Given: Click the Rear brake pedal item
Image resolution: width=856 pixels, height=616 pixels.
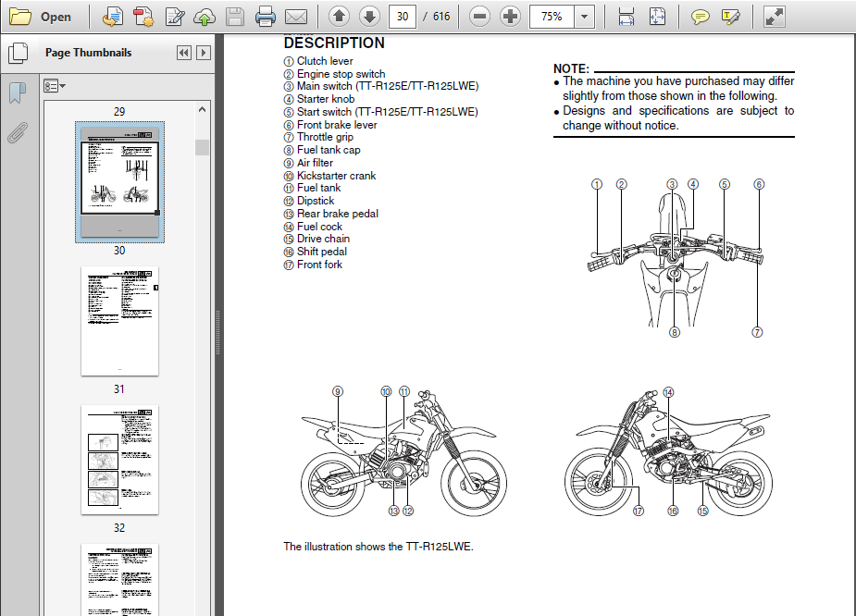Looking at the screenshot, I should tap(330, 214).
